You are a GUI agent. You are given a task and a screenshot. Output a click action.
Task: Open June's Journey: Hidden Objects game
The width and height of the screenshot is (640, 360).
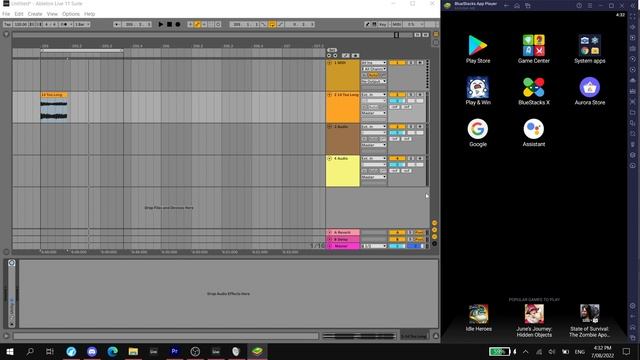pos(534,321)
